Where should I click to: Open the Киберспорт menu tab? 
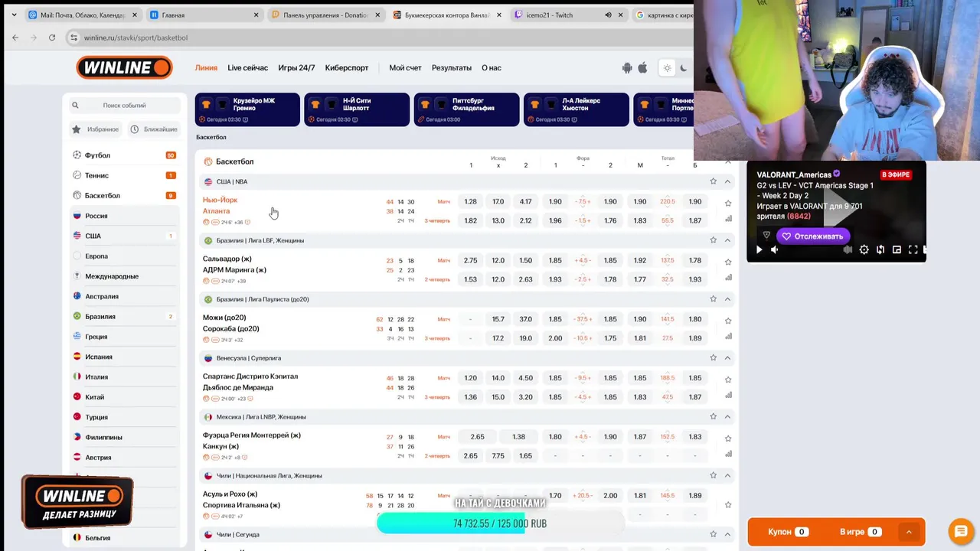point(347,68)
